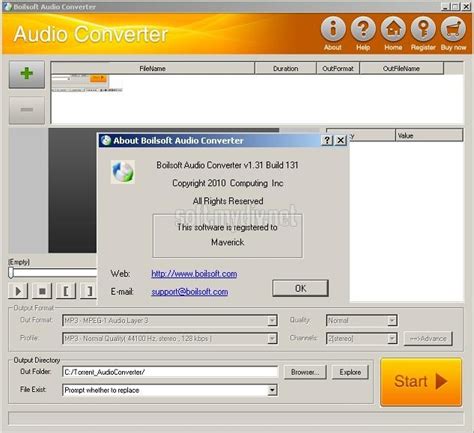Click the OutFileName column header
The height and width of the screenshot is (433, 474).
401,68
